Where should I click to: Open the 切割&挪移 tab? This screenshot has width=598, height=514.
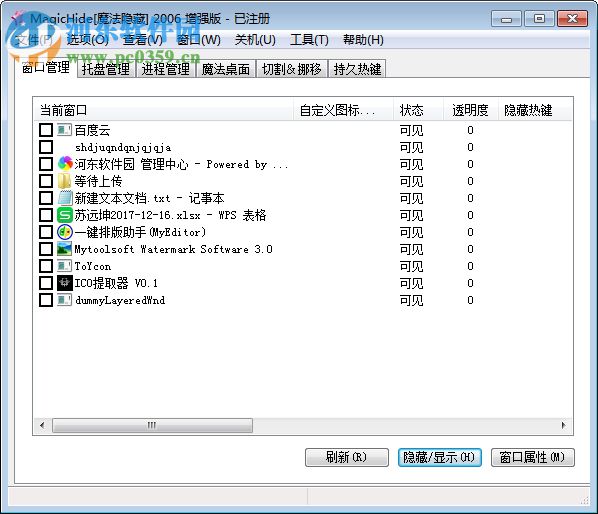point(291,69)
